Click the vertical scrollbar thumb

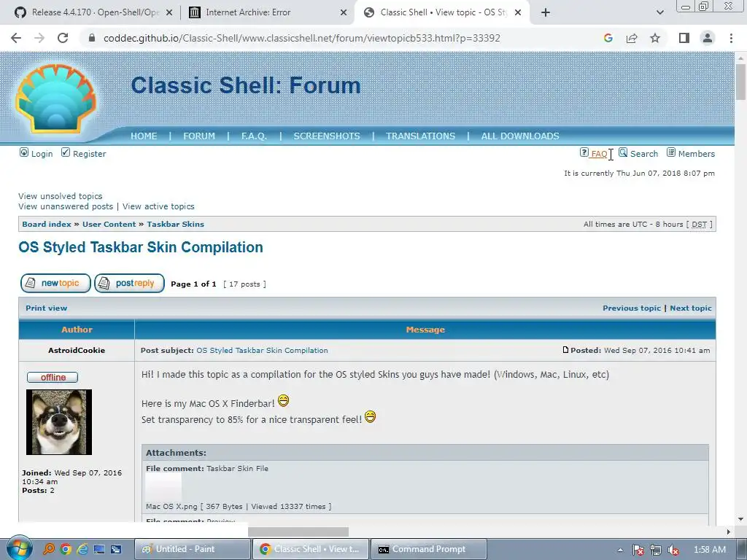[740, 82]
